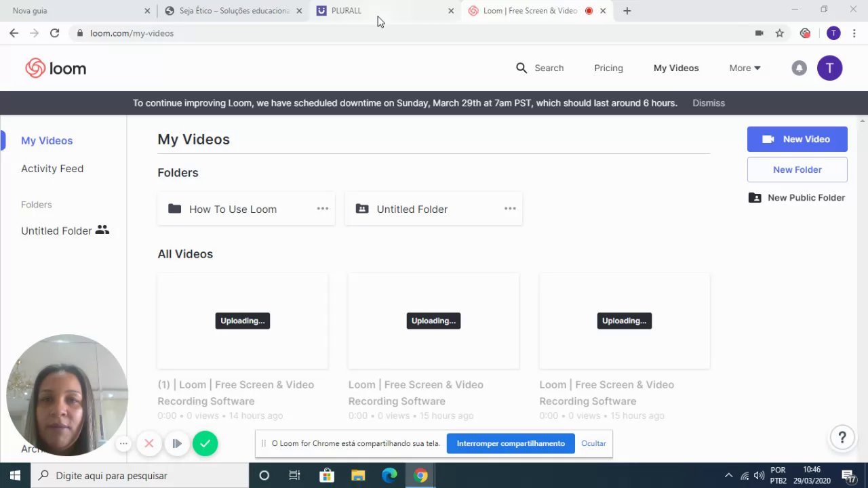This screenshot has width=868, height=488.
Task: Create a New Public Folder
Action: pos(797,198)
